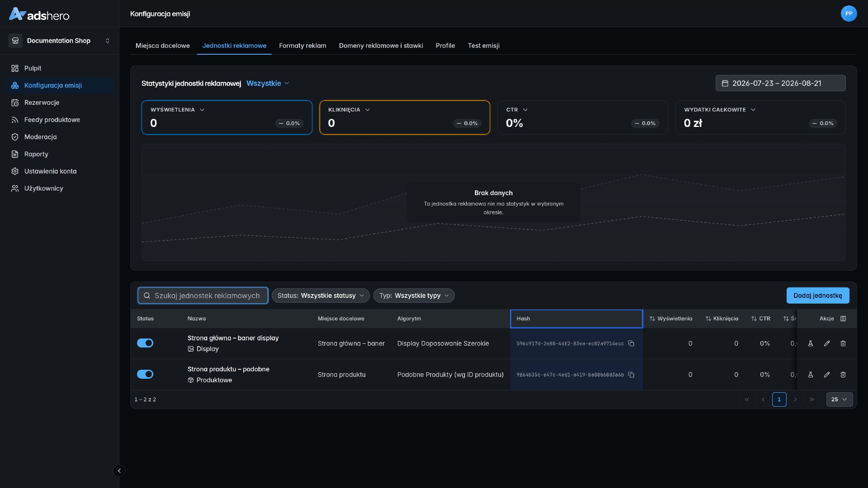This screenshot has width=868, height=488.
Task: Delete Strona główna – baner display unit
Action: (x=843, y=343)
